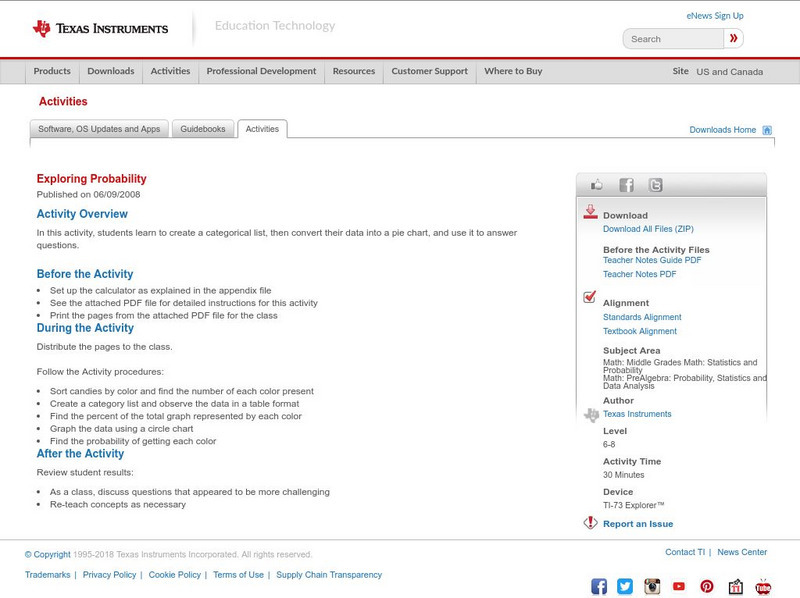Click the Texas Instruments author link
The image size is (800, 598).
(x=637, y=414)
